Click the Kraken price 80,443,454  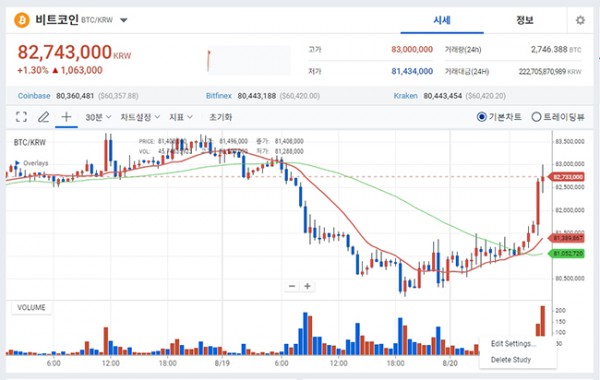(443, 96)
